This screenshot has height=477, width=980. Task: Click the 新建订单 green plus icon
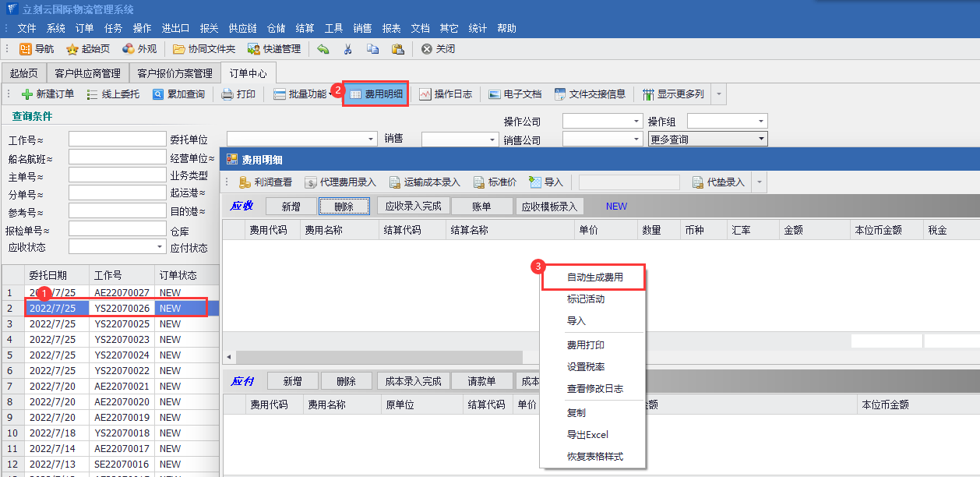click(27, 94)
